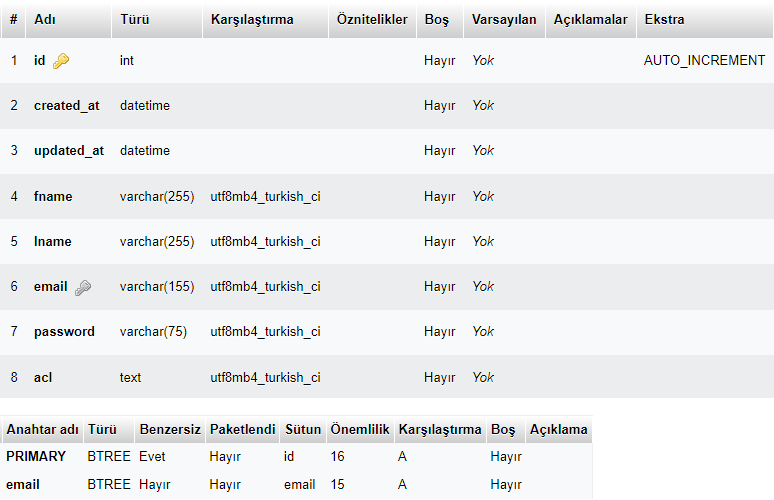Click the Ekstra column header
Image resolution: width=774 pixels, height=500 pixels.
coord(665,20)
